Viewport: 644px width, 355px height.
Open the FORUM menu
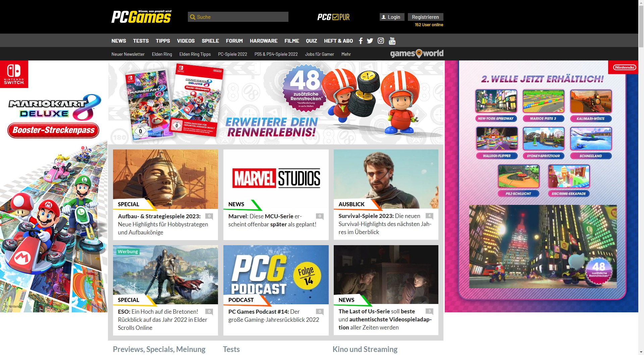point(234,41)
